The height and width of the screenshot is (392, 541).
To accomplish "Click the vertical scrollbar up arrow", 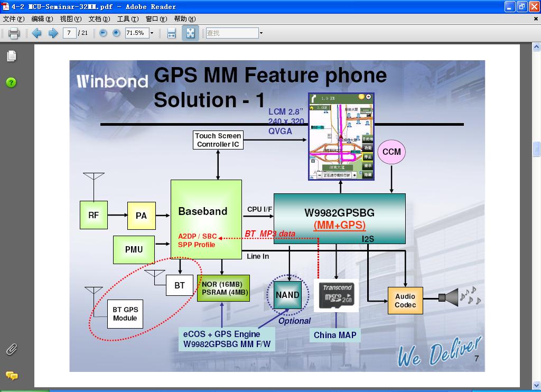I will point(537,46).
